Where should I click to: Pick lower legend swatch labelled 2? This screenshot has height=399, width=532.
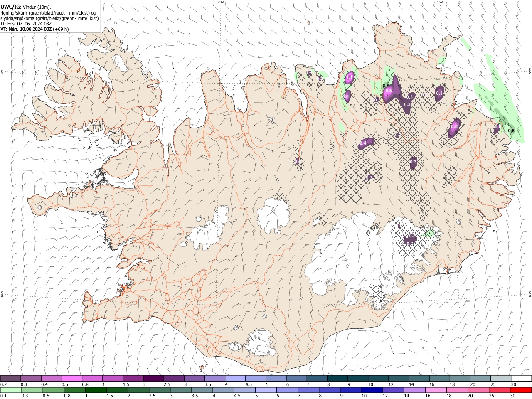138,390
